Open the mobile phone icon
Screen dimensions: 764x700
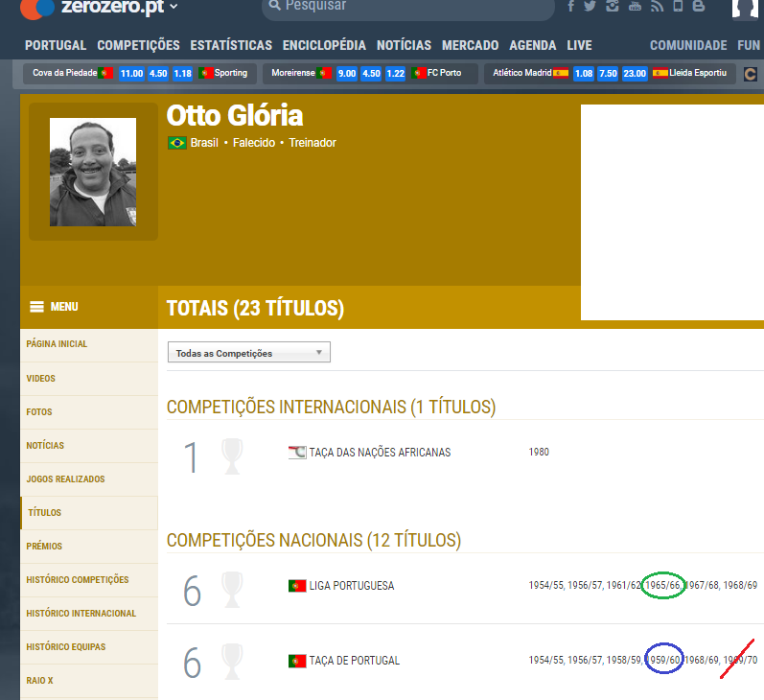coord(678,6)
